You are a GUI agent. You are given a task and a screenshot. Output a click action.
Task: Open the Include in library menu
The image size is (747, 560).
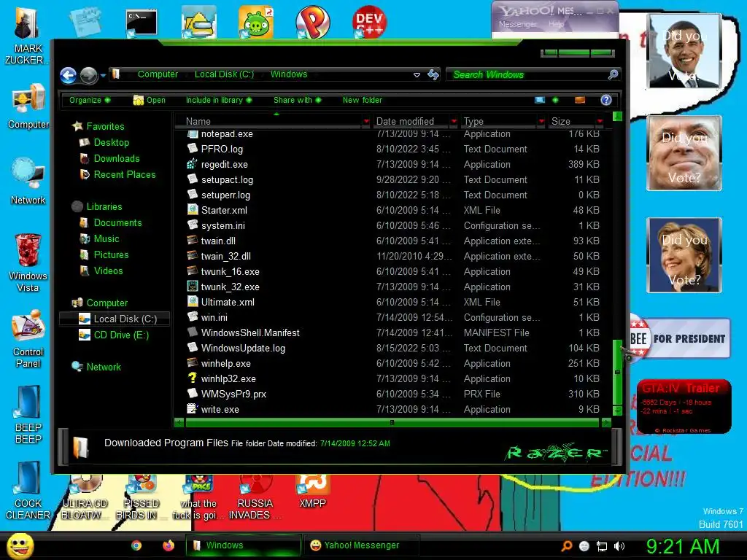click(x=219, y=100)
